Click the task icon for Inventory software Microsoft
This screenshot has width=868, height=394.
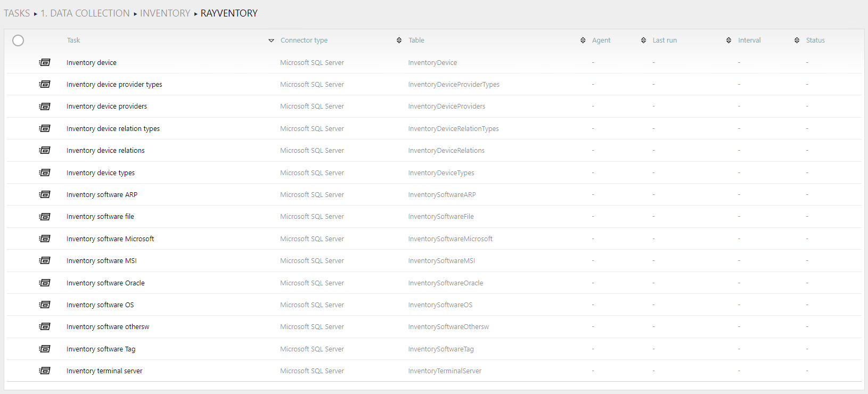coord(45,239)
